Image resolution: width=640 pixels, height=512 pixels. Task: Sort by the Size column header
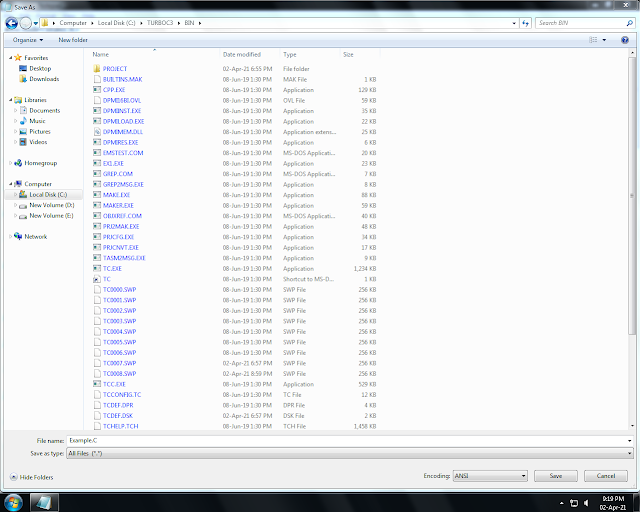tap(348, 54)
